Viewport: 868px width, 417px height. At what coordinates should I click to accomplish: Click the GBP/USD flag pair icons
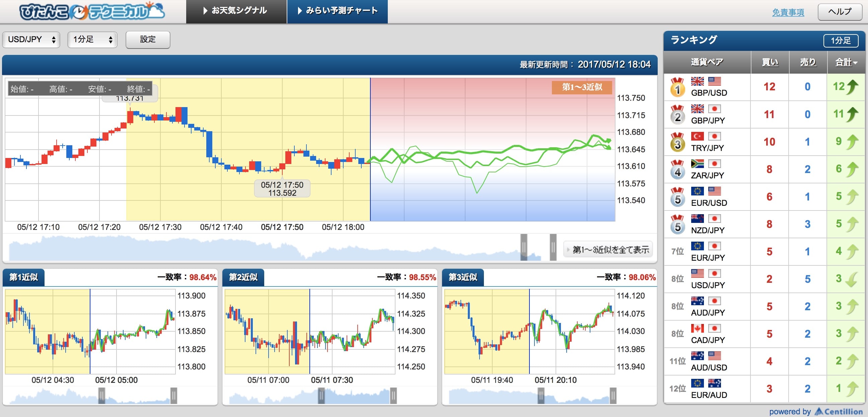(706, 81)
